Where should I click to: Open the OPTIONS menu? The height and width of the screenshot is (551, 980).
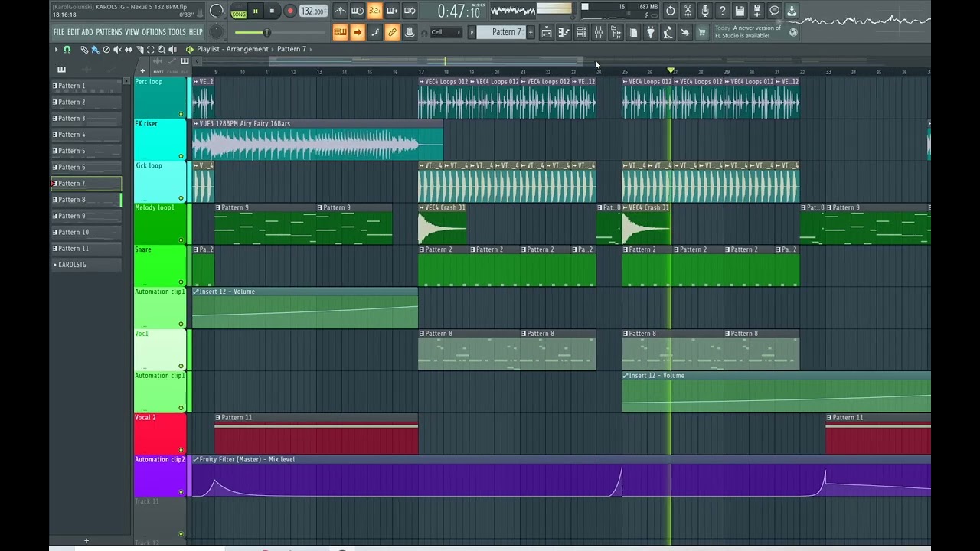153,32
